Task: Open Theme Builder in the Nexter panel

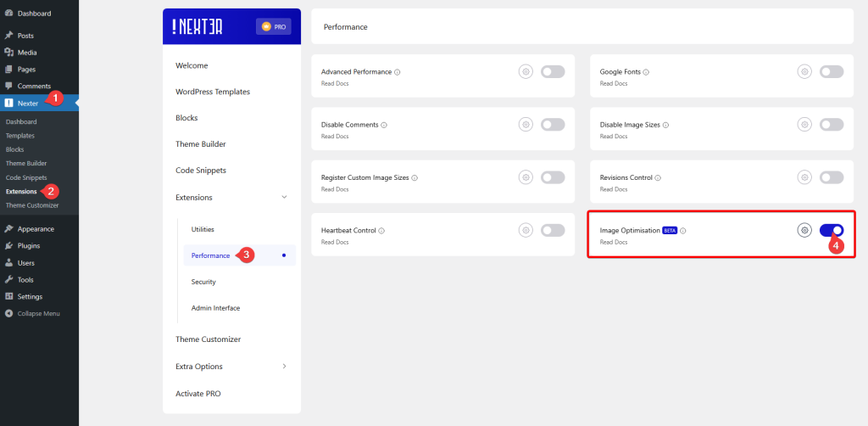Action: pyautogui.click(x=201, y=144)
